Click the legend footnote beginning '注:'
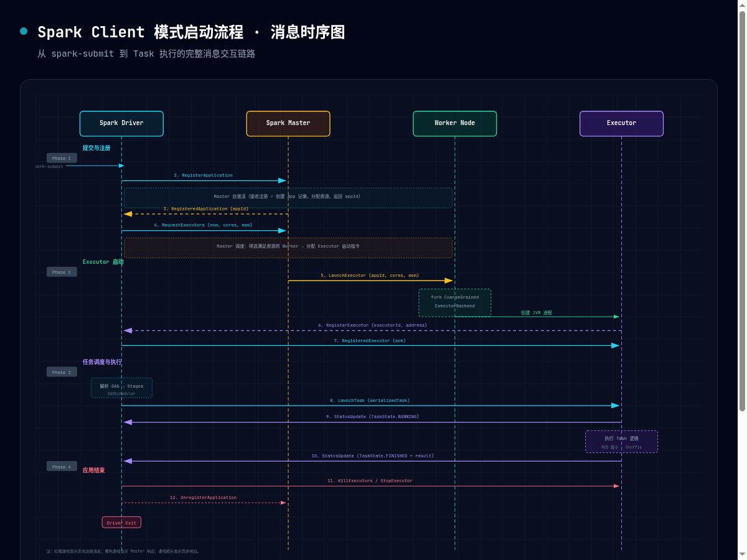Screen dimensions: 747x560 pyautogui.click(x=123, y=551)
